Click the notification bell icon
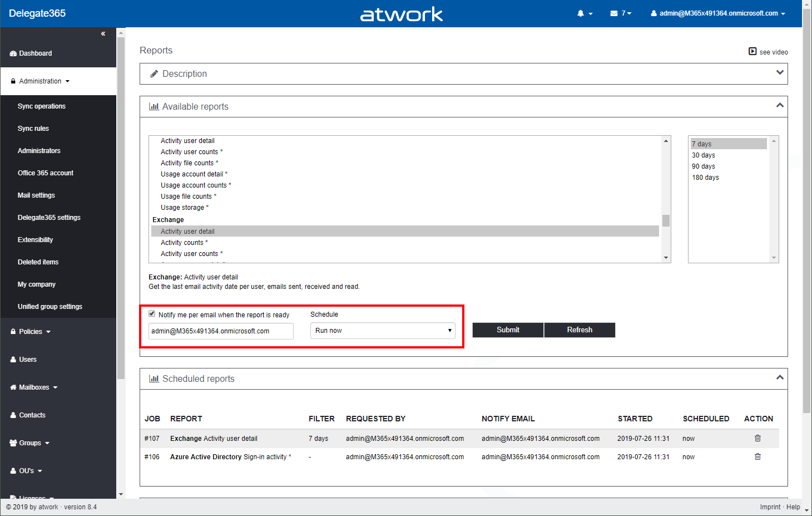The width and height of the screenshot is (812, 516). tap(581, 13)
